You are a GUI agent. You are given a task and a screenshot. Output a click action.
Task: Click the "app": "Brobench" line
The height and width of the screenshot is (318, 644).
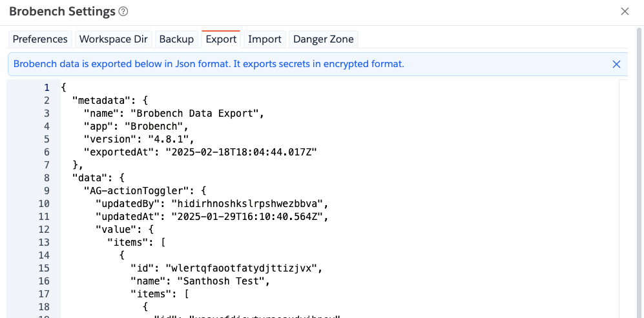[136, 126]
